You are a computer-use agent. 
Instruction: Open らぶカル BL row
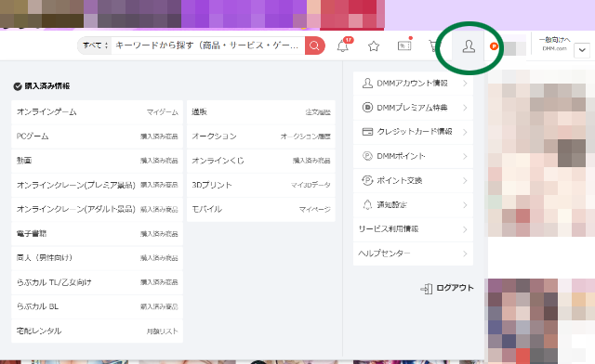pyautogui.click(x=97, y=306)
